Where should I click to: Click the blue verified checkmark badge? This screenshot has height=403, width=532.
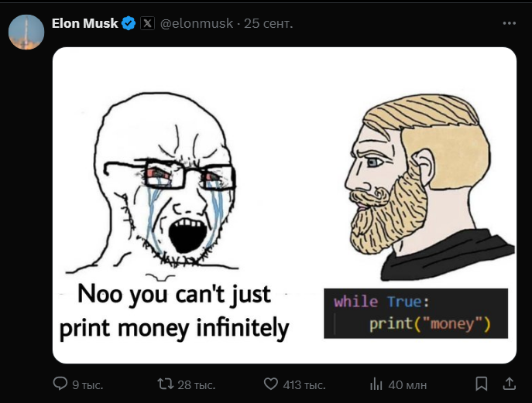click(x=129, y=23)
